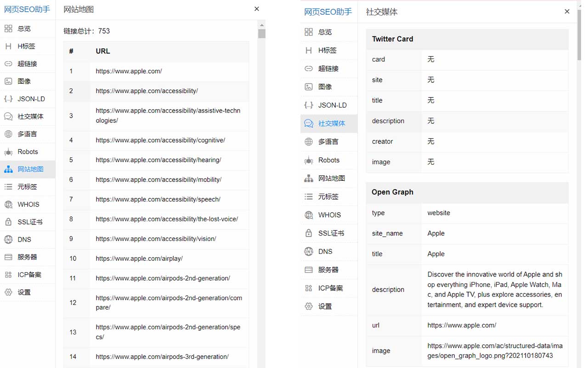Click the DNS icon in right sidebar

click(309, 252)
